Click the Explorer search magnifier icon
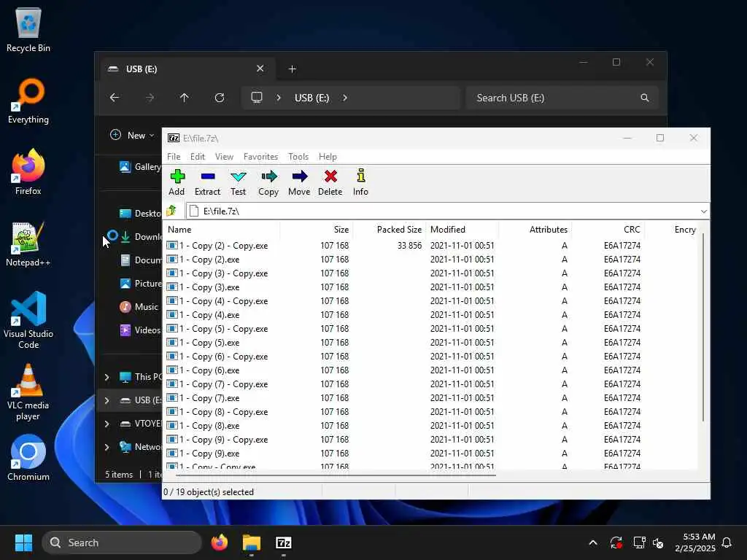This screenshot has height=560, width=747. (x=645, y=98)
